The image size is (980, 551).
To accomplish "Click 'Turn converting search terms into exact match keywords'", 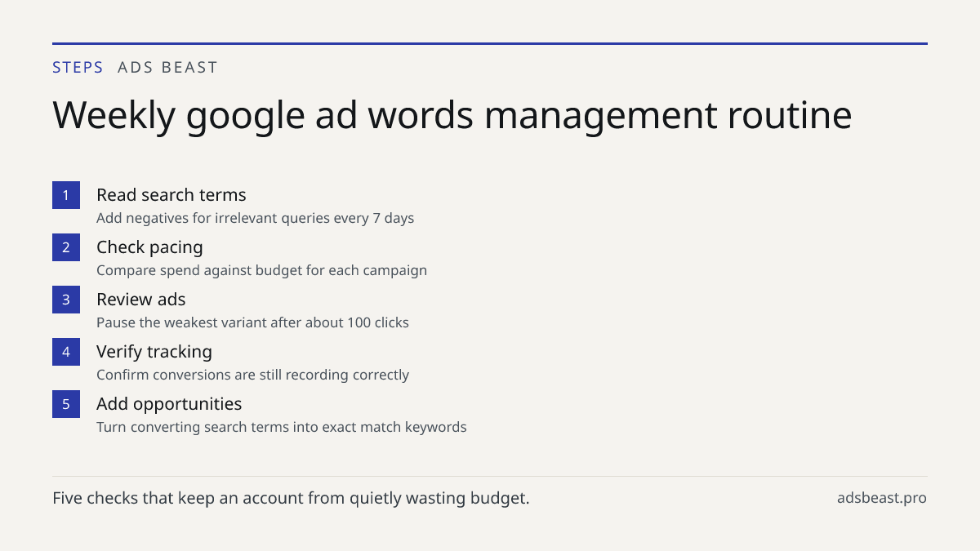I will pyautogui.click(x=282, y=428).
